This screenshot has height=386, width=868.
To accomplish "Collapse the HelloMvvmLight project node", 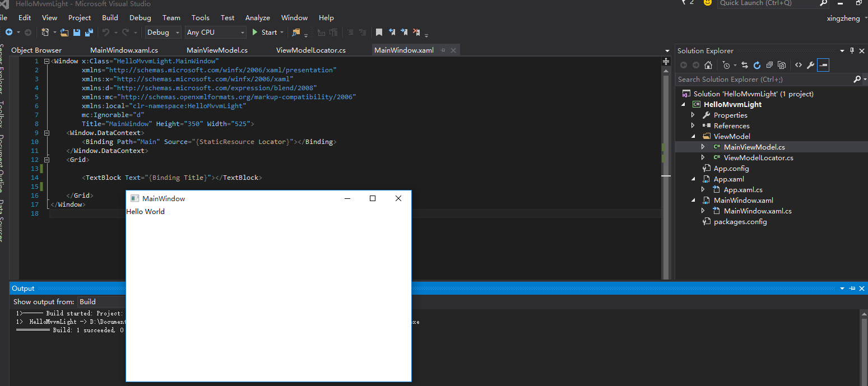I will [x=684, y=105].
